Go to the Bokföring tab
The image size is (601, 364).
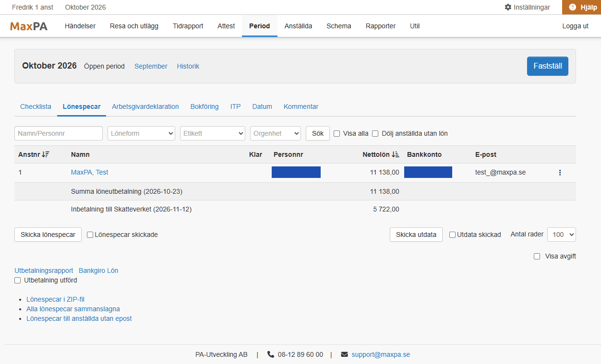(x=204, y=106)
